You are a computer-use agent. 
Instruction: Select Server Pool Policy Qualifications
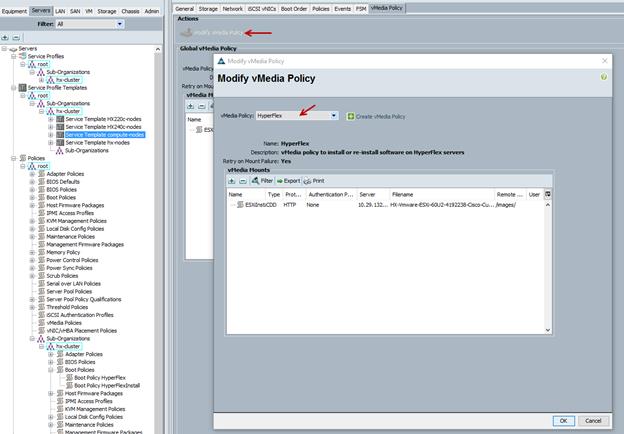(x=84, y=299)
